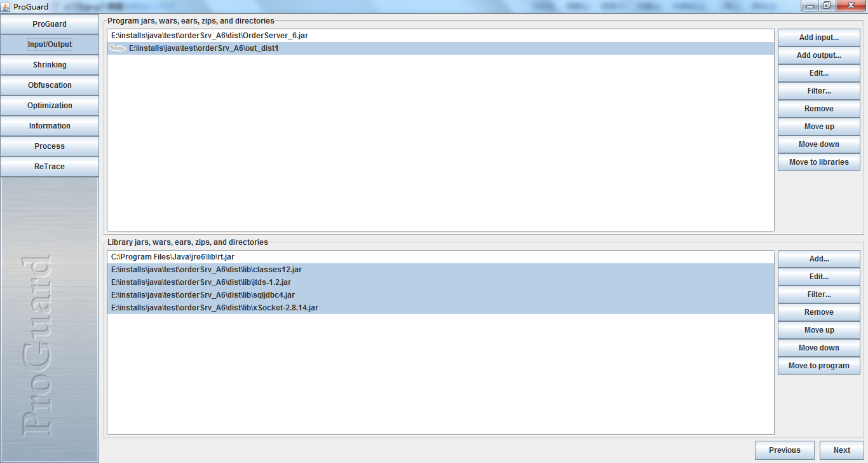Click the Java icon in title bar
The image size is (868, 463).
point(6,6)
